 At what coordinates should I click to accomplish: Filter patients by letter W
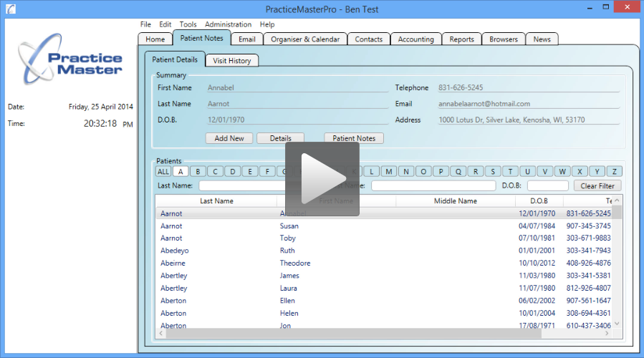coord(562,172)
